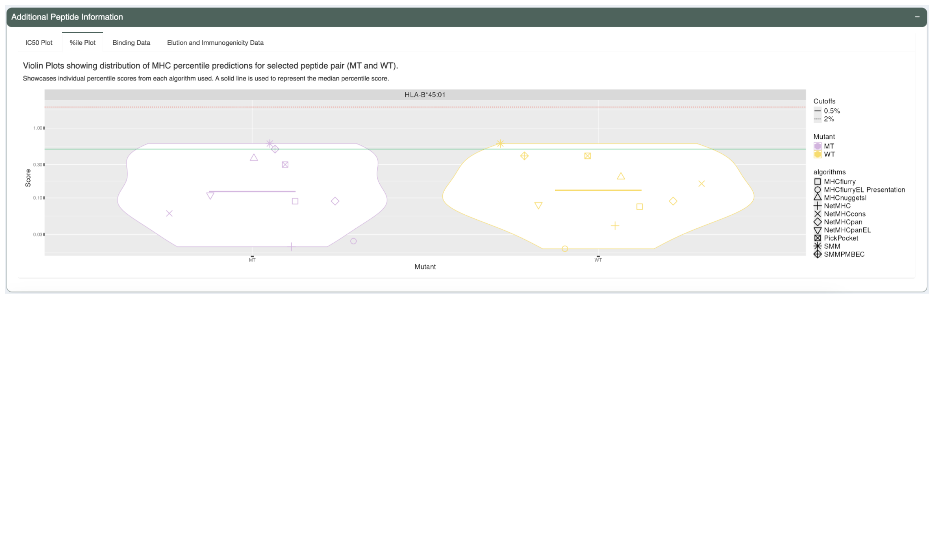Click the MHCflurryEL Presentation circle icon
This screenshot has width=934, height=560.
pos(818,189)
